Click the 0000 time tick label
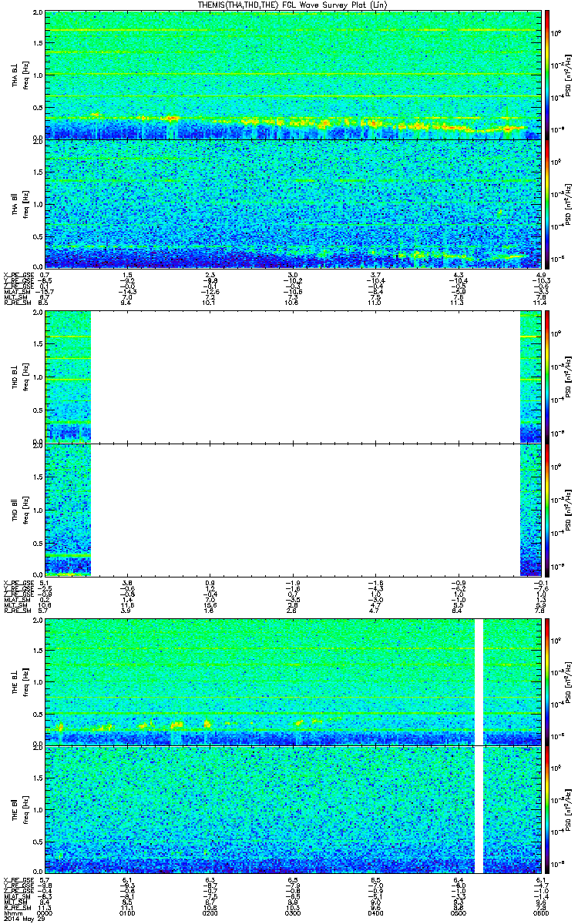 [x=45, y=912]
